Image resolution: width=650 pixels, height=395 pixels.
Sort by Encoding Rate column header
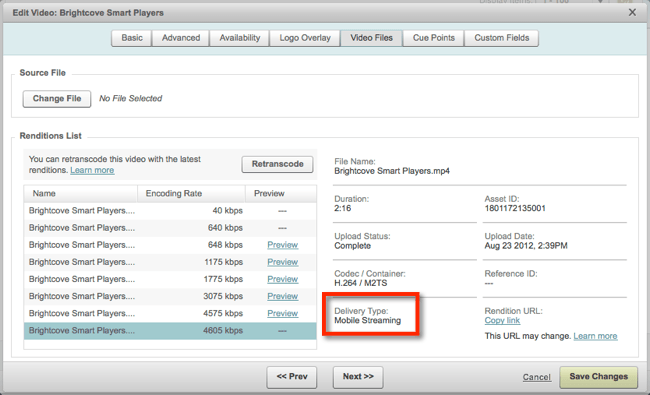pyautogui.click(x=191, y=194)
